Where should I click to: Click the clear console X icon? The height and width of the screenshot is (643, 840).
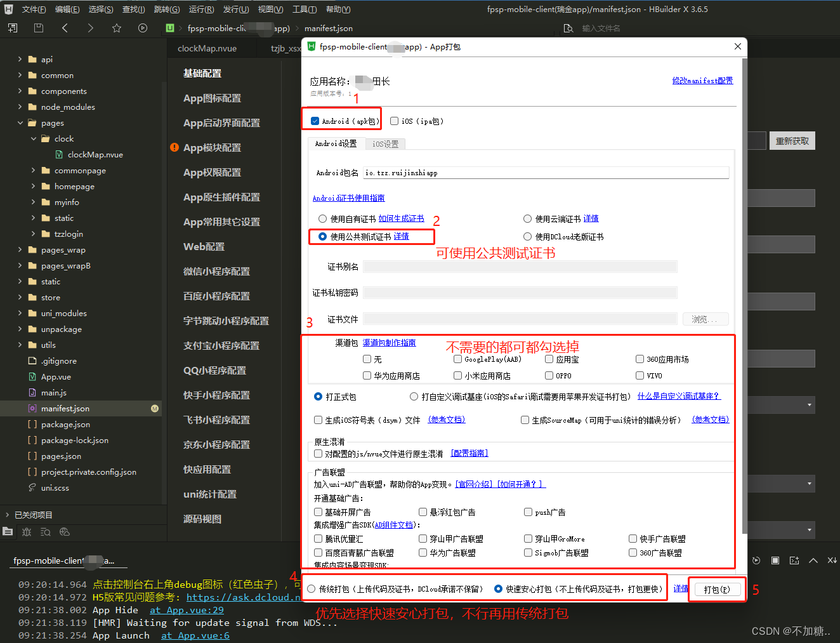tap(832, 560)
